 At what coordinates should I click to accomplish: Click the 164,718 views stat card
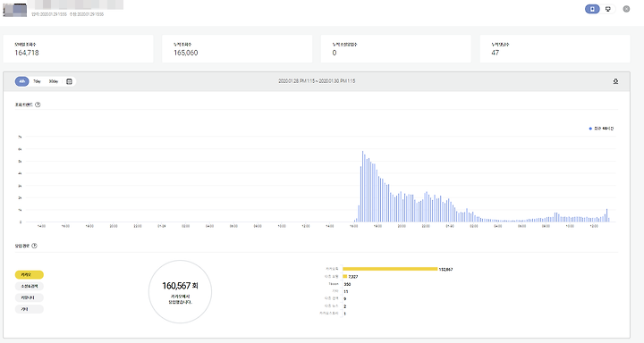point(78,49)
